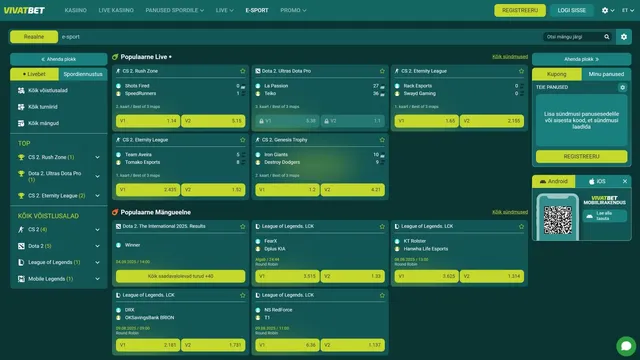
Task: Select the Minu panused tab
Action: 606,74
